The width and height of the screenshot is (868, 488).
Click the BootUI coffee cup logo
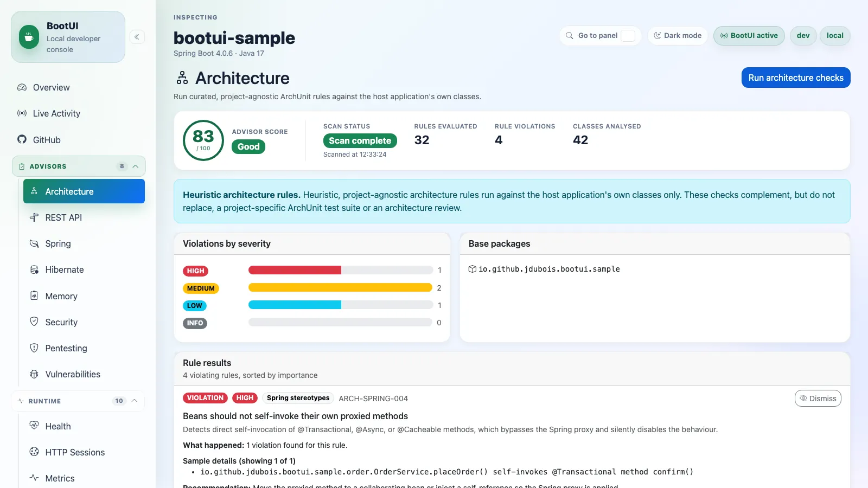tap(29, 37)
